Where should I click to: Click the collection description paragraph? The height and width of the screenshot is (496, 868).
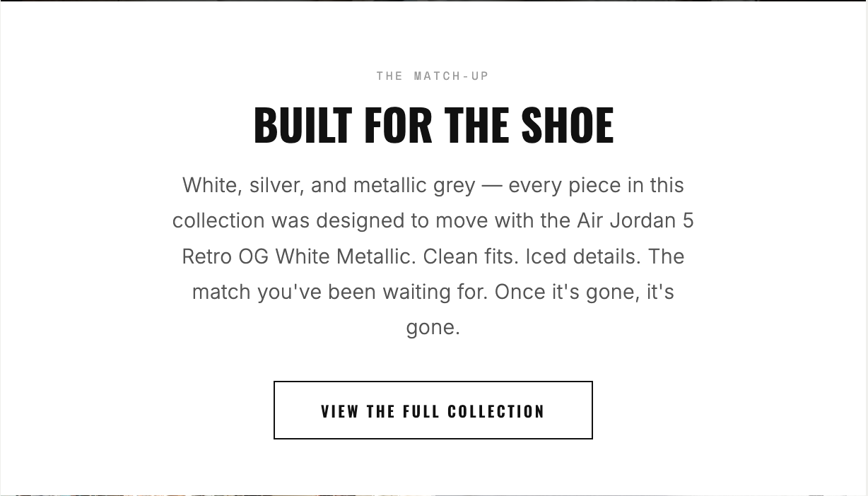tap(433, 256)
